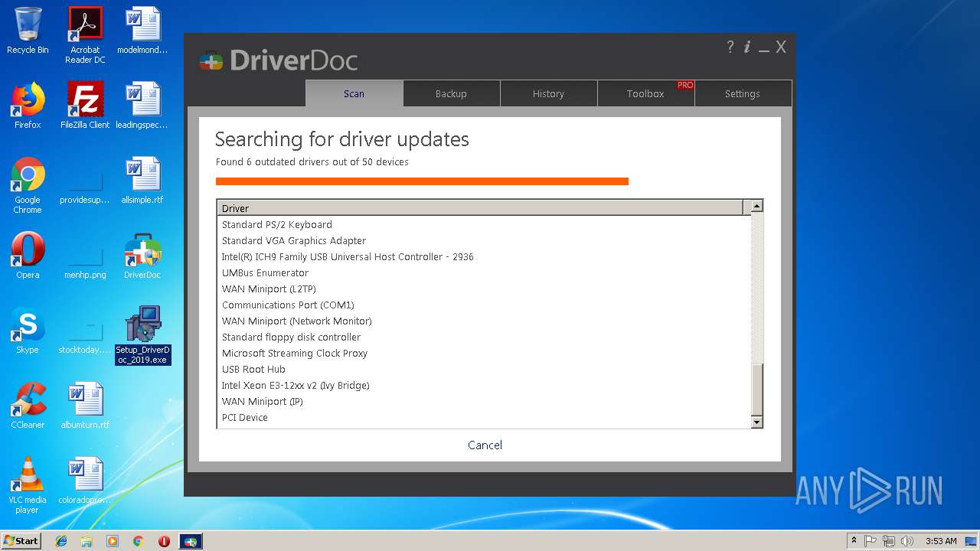
Task: Select the Setup_DriverDoc_2019.exe desktop icon
Action: click(x=142, y=335)
